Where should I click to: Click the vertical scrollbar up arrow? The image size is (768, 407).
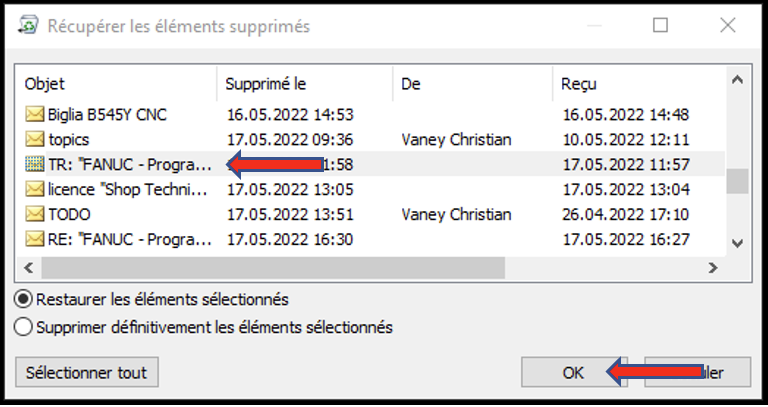738,80
